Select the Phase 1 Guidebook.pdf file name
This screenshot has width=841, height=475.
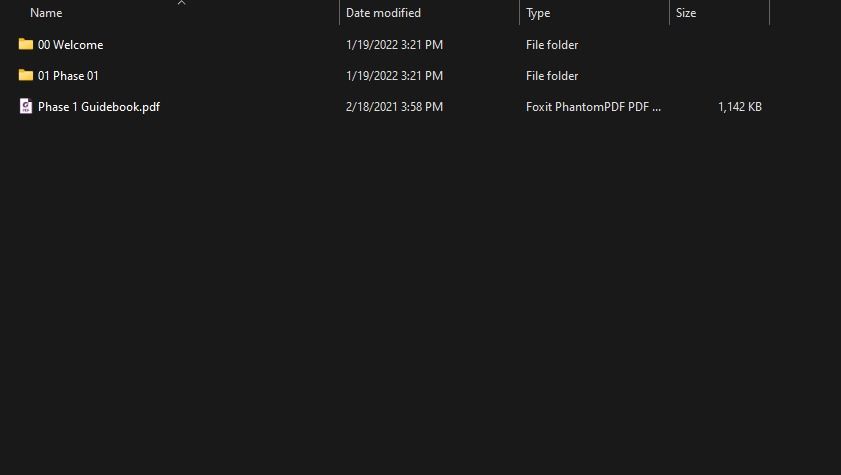click(x=98, y=107)
